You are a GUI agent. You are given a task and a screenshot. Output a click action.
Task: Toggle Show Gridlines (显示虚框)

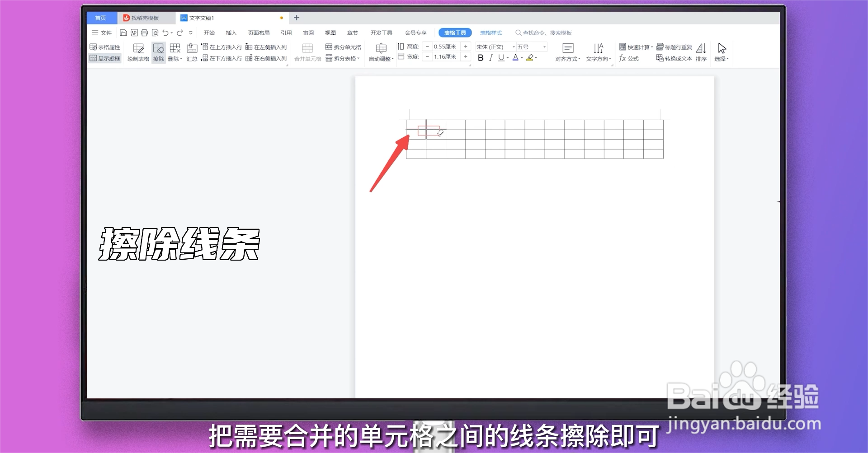[x=105, y=58]
